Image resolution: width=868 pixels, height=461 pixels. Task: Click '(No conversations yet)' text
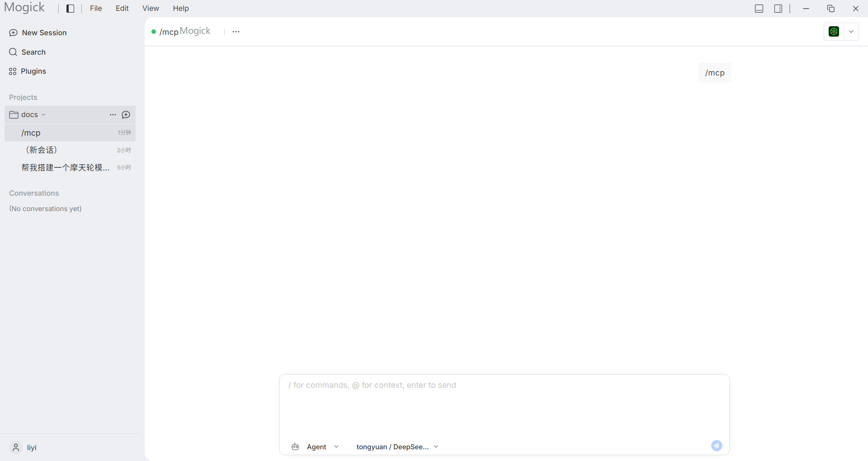click(x=45, y=209)
